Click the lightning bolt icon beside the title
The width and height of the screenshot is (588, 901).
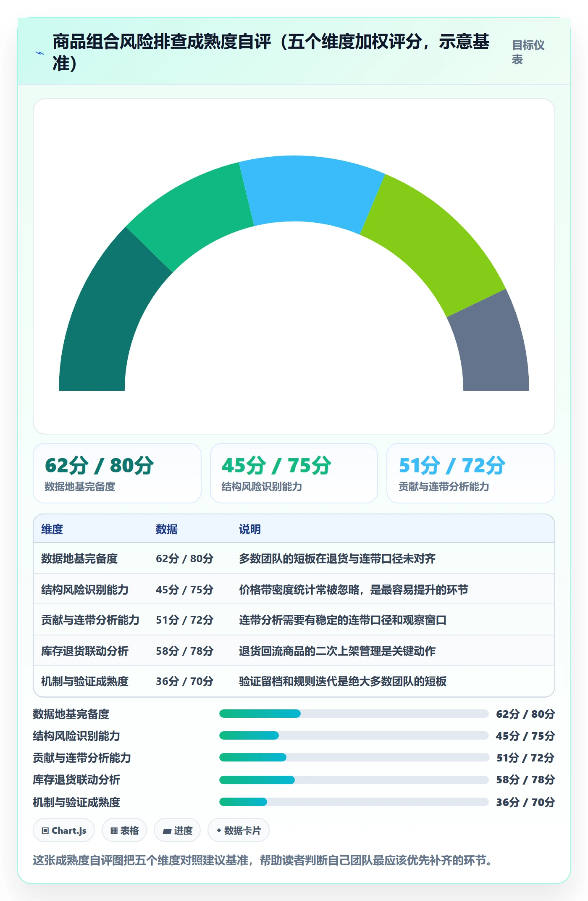click(40, 53)
